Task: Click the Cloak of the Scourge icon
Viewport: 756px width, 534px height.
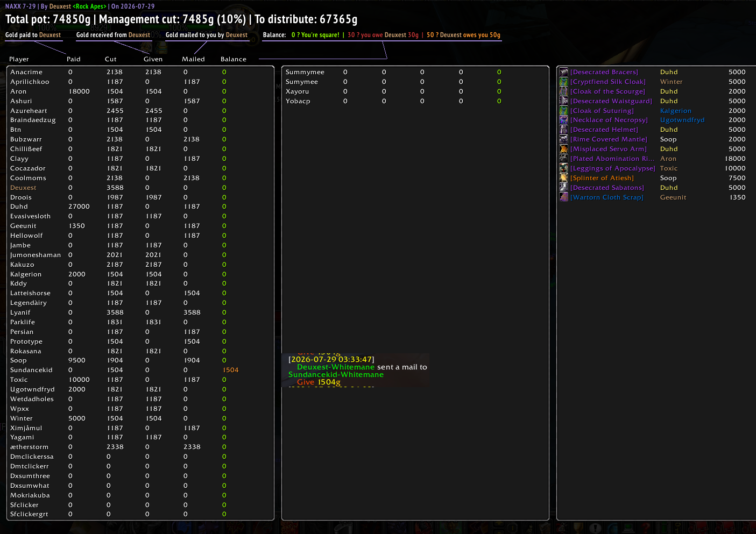Action: pos(563,91)
